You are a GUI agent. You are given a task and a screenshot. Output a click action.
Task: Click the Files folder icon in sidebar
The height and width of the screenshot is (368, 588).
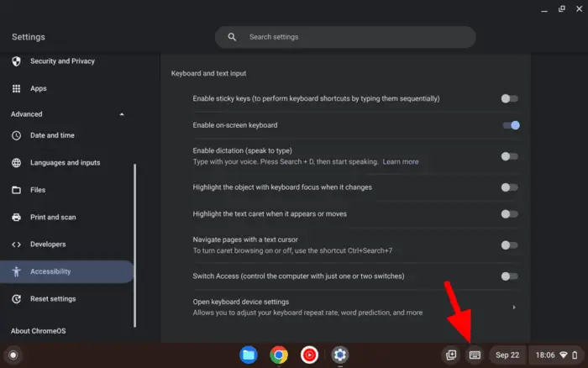(16, 190)
